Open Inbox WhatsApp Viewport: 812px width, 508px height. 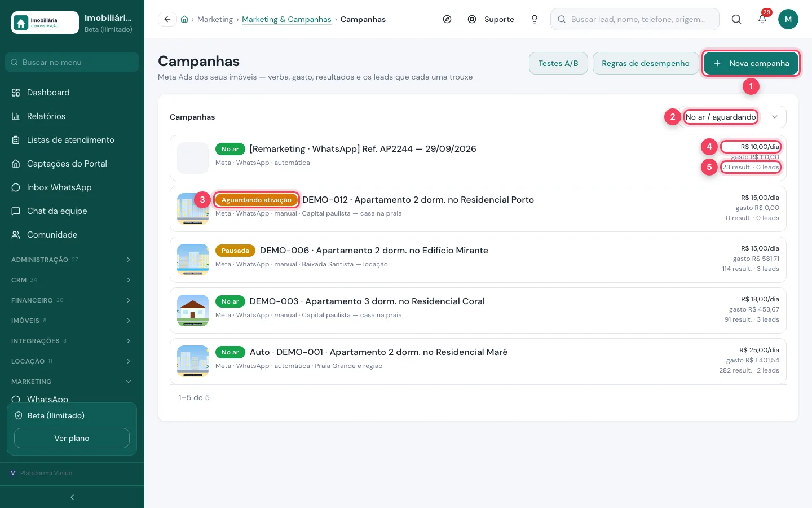(72, 187)
